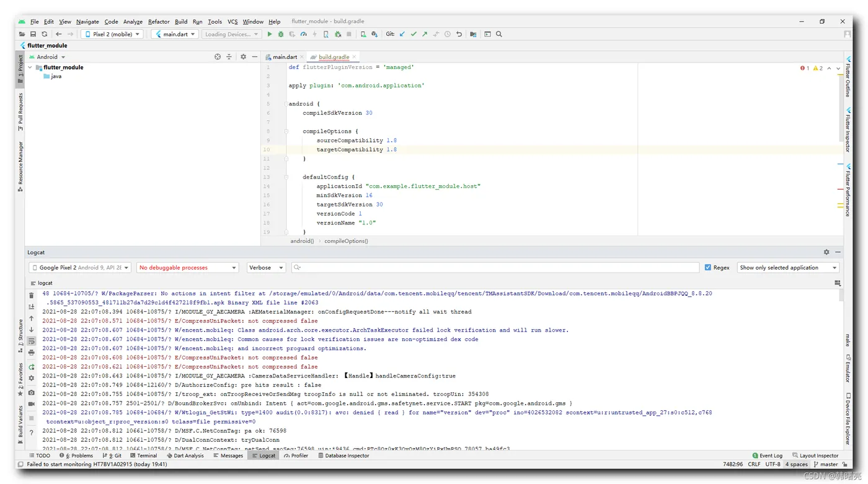The image size is (868, 484).
Task: Open the Verbose log level dropdown
Action: click(265, 268)
